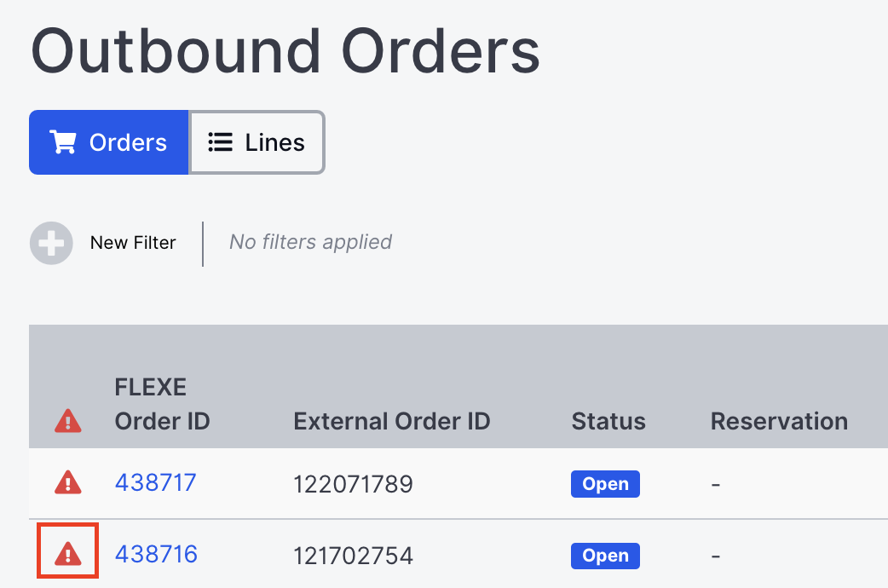Open sorting options on the Status column header

click(608, 421)
